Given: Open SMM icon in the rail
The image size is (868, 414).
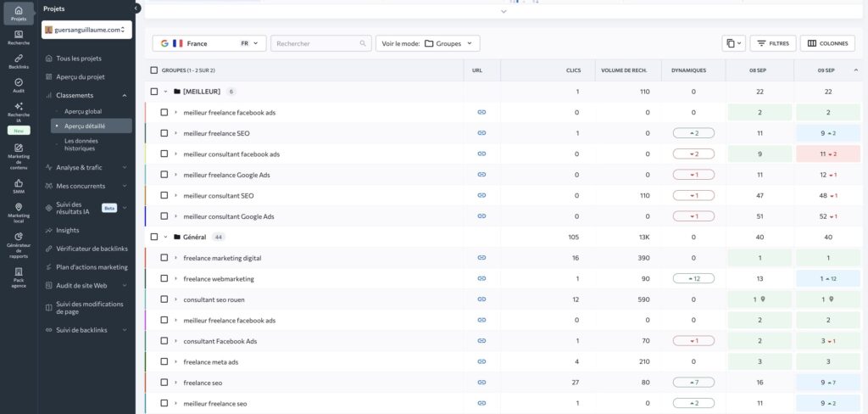Looking at the screenshot, I should tap(19, 187).
